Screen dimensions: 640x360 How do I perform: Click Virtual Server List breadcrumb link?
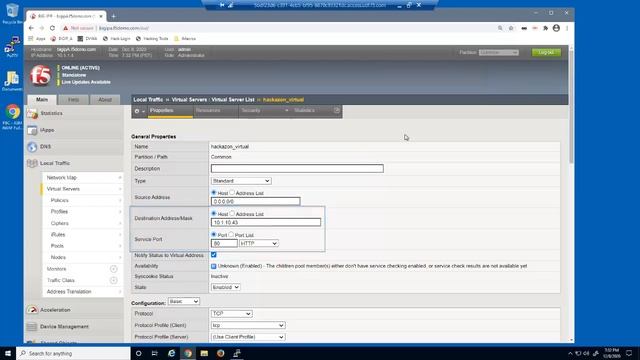click(233, 100)
